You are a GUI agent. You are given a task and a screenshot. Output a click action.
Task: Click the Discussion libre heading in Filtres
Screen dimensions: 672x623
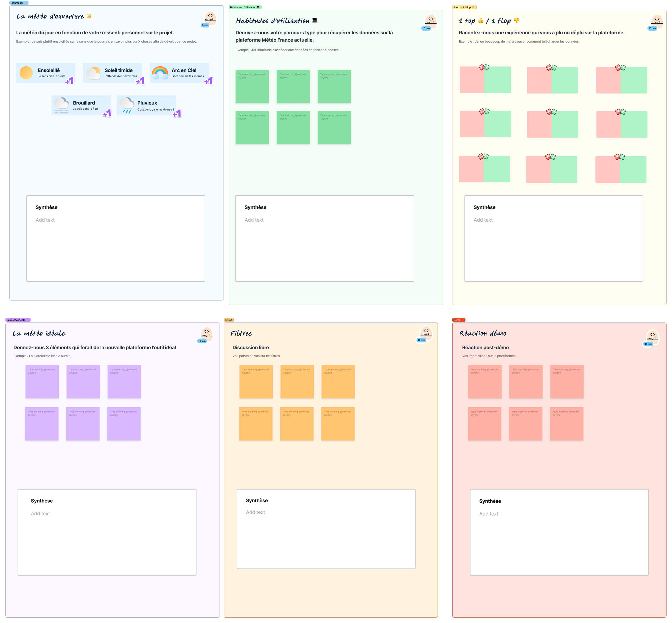250,348
